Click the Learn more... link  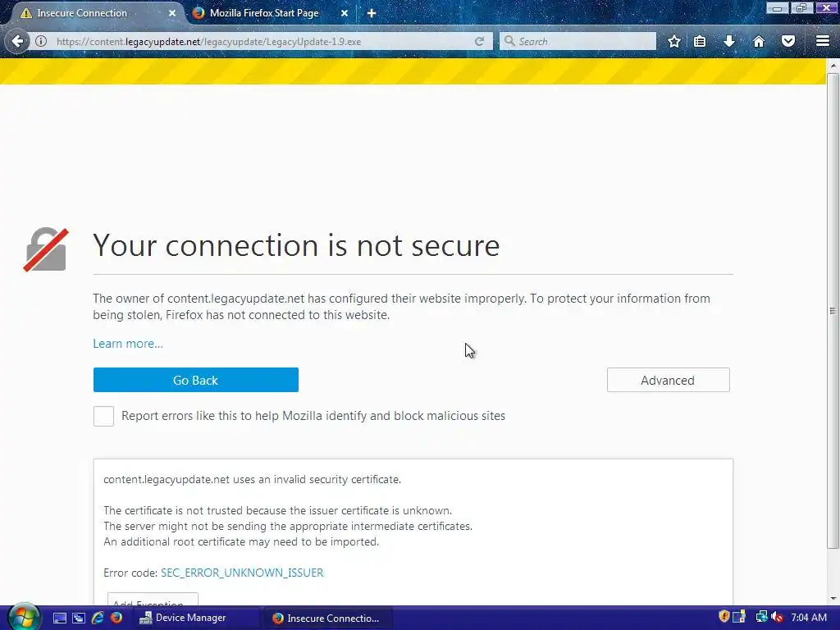pyautogui.click(x=128, y=344)
